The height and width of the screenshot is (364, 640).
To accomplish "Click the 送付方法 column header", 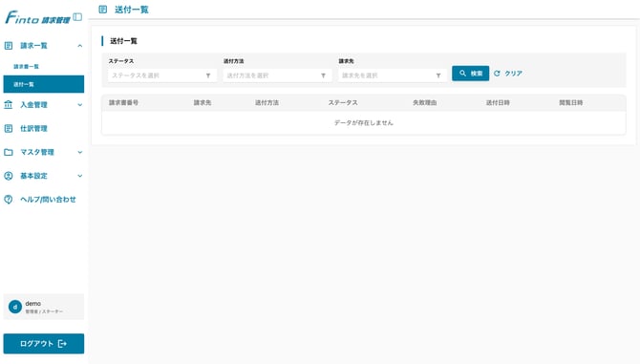I will click(267, 103).
